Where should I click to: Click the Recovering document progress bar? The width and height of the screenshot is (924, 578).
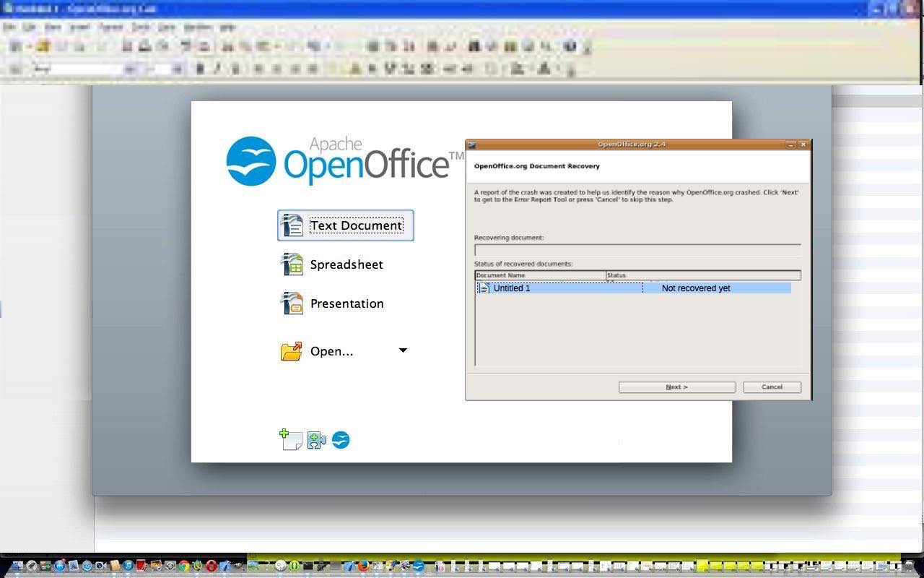[637, 250]
